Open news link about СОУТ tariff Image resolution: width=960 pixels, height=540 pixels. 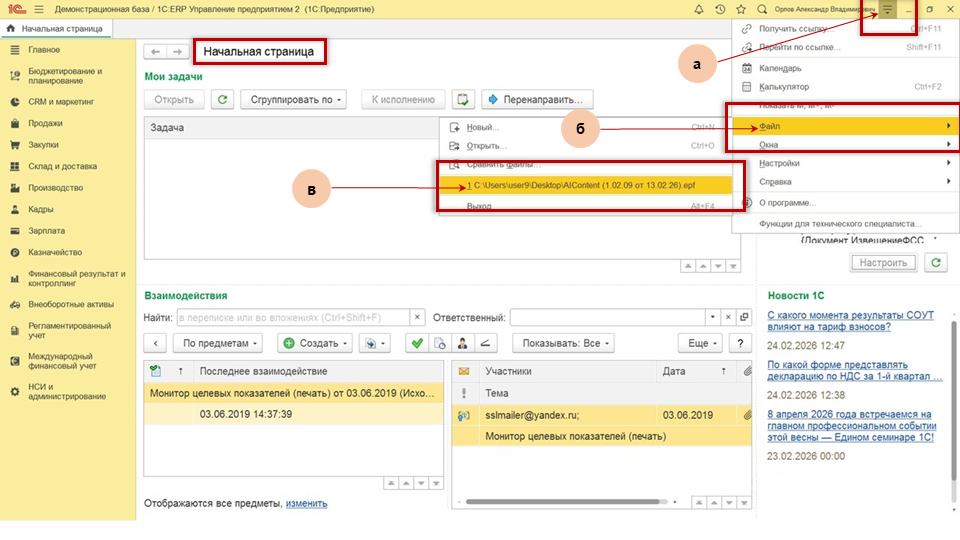click(x=850, y=321)
